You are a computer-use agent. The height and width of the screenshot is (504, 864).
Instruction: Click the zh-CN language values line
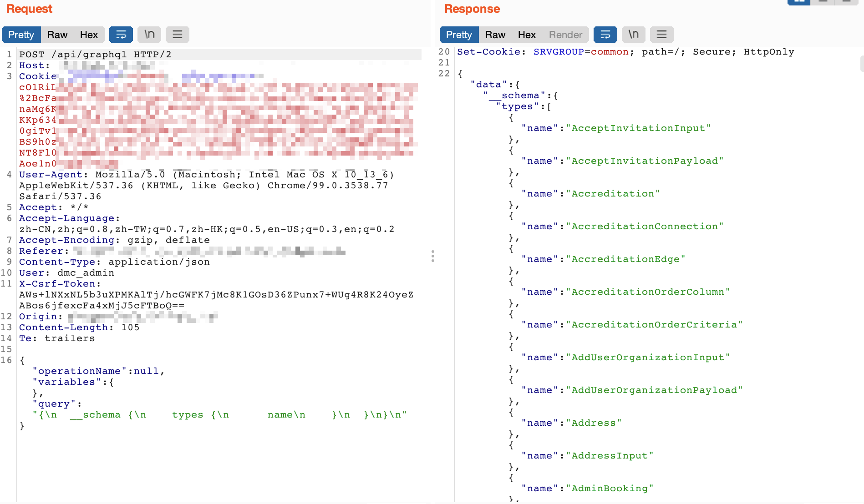click(x=207, y=229)
